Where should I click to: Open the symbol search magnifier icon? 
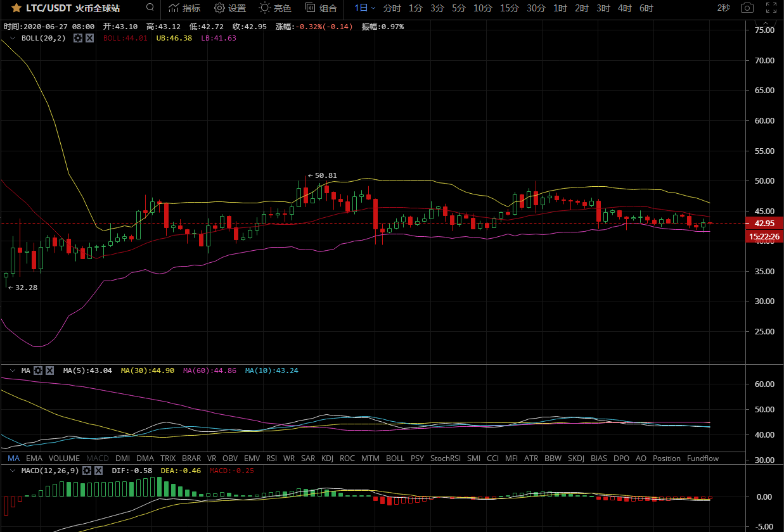(150, 8)
